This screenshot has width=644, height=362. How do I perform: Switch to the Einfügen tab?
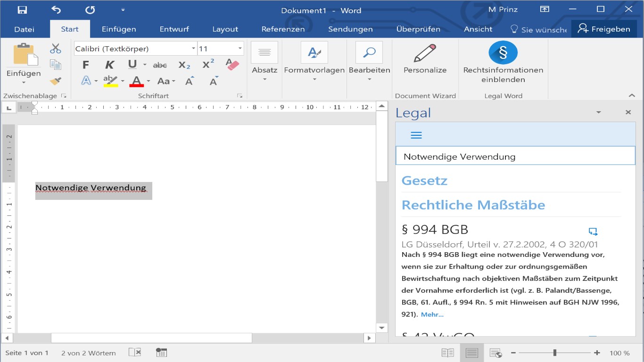pos(119,29)
